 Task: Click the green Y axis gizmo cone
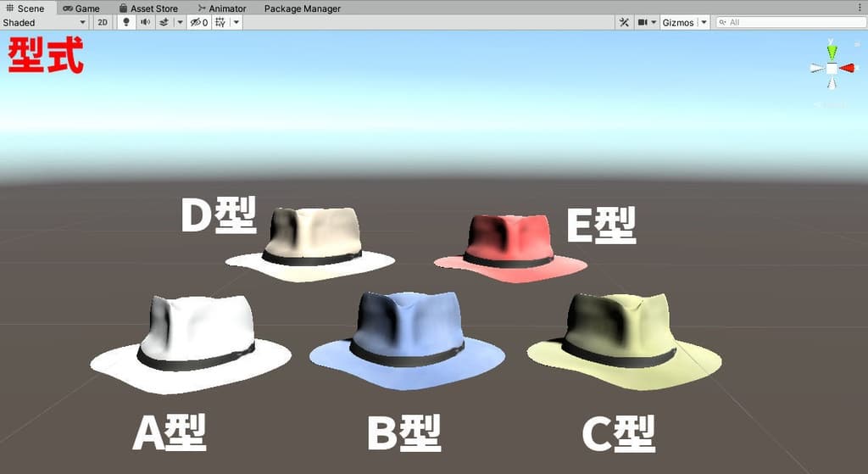point(832,52)
